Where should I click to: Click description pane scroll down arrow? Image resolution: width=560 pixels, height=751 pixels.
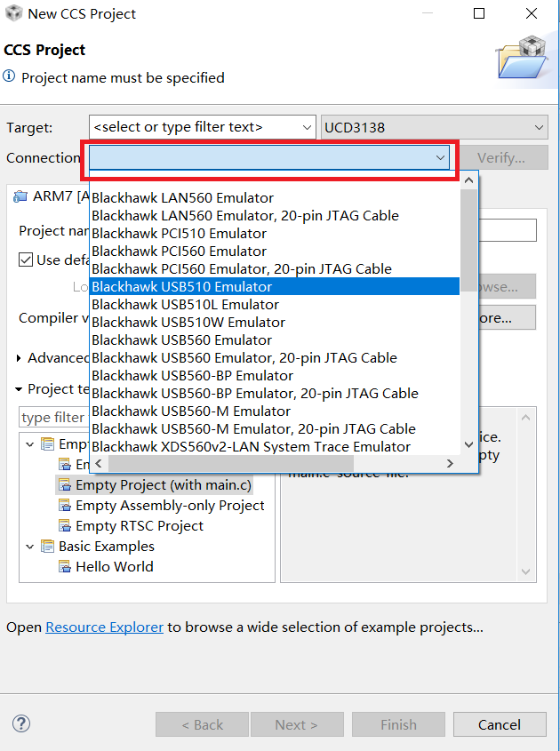[x=525, y=571]
